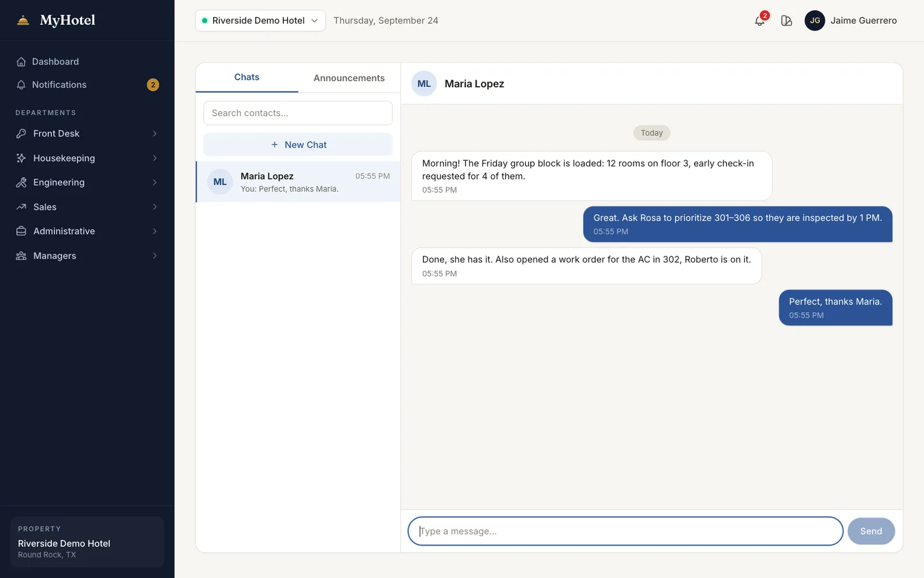Click the Riverside Demo Hotel property card
The height and width of the screenshot is (578, 924).
tap(87, 542)
